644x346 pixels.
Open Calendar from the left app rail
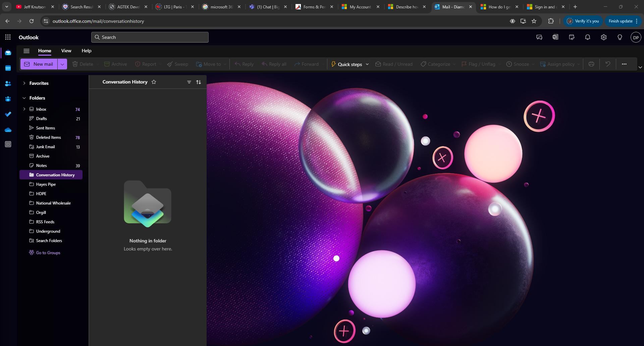coord(8,68)
